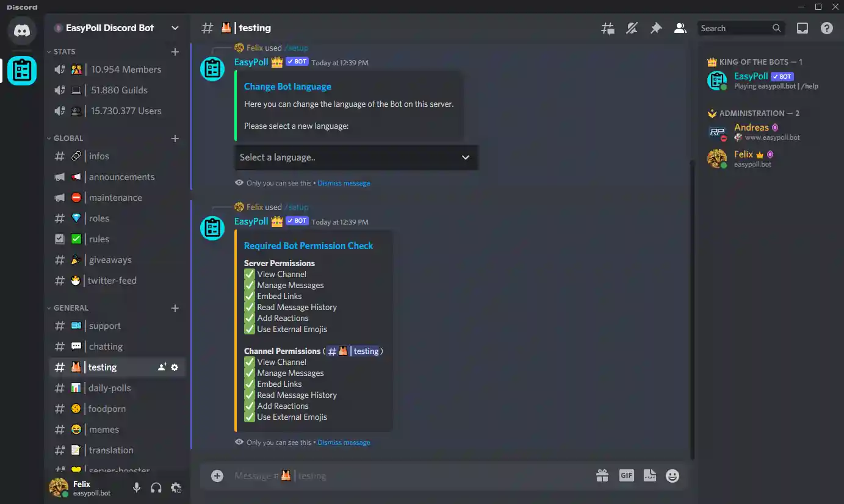Add a channel to GLOBAL category
This screenshot has height=504, width=844.
click(x=175, y=139)
